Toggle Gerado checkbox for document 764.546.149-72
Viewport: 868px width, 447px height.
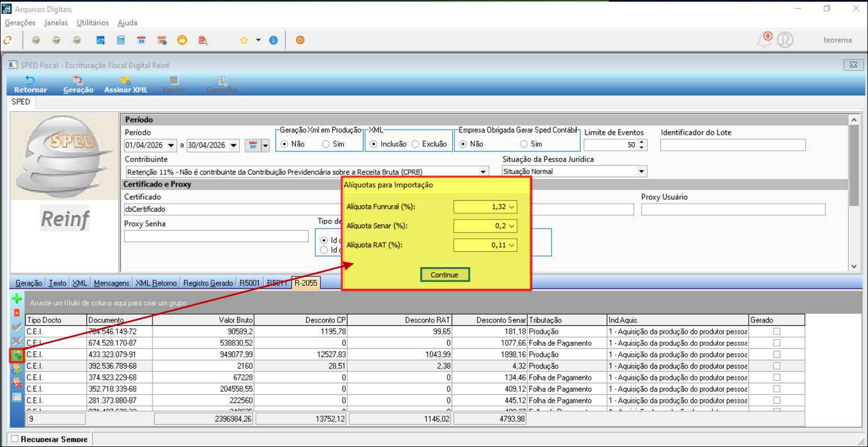[x=776, y=332]
